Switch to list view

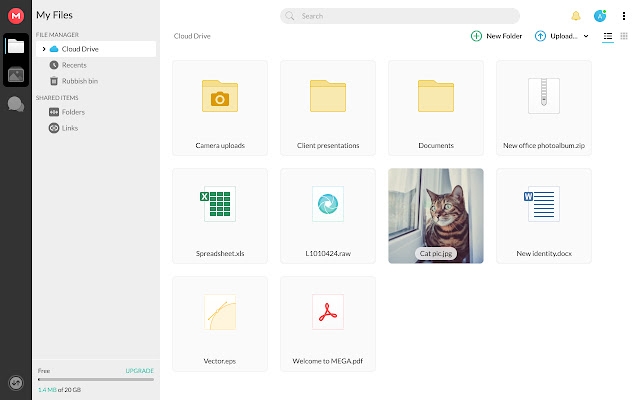pos(608,36)
